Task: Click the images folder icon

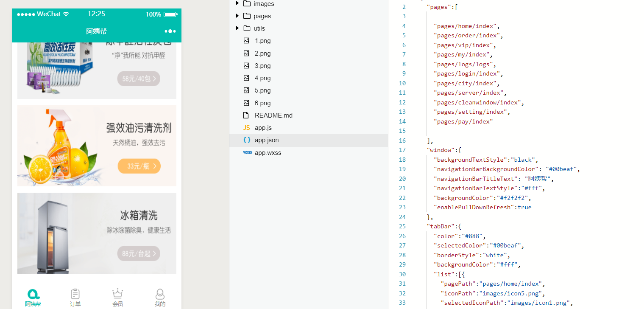Action: coord(247,3)
